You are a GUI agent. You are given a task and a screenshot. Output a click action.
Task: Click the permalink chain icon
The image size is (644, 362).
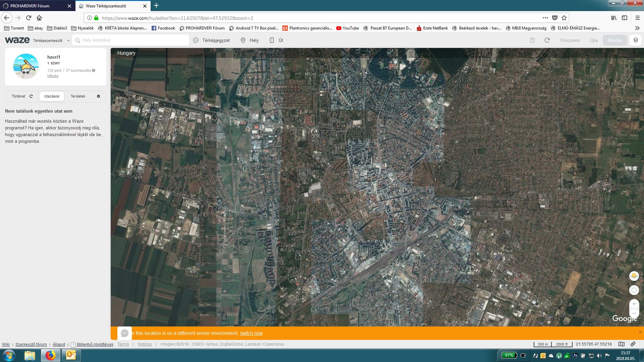(x=633, y=344)
